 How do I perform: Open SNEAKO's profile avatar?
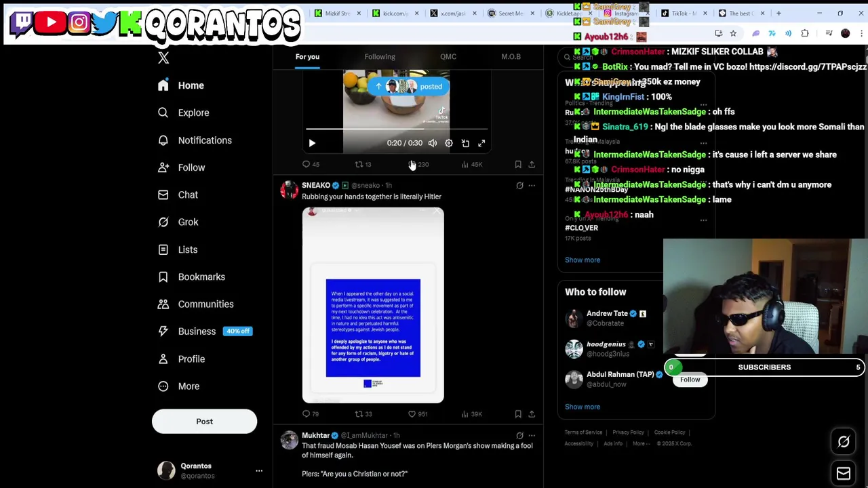290,191
